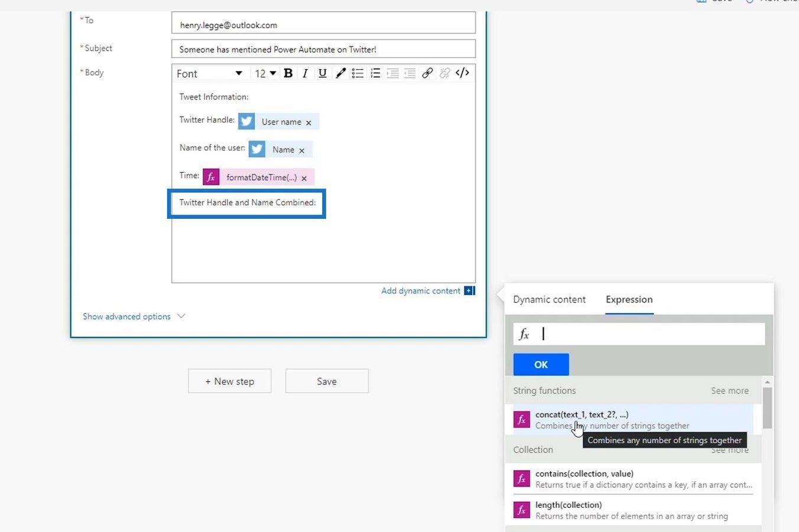See more String functions

pos(729,391)
